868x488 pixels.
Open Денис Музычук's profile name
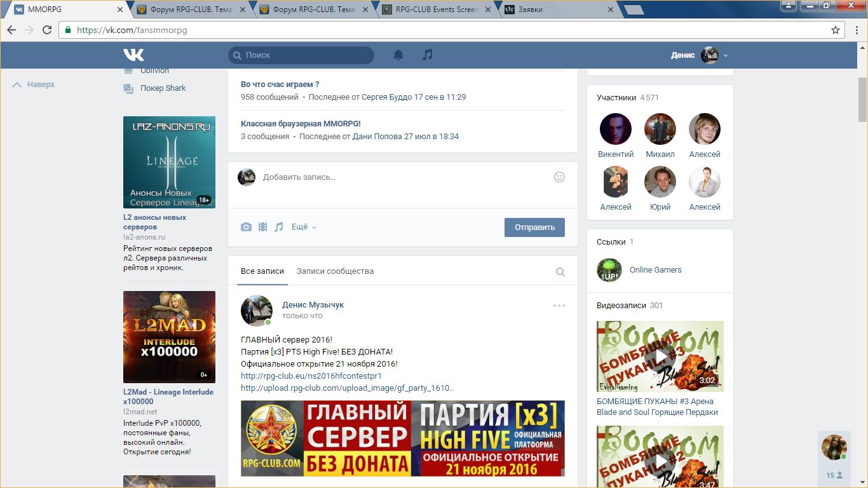[313, 305]
